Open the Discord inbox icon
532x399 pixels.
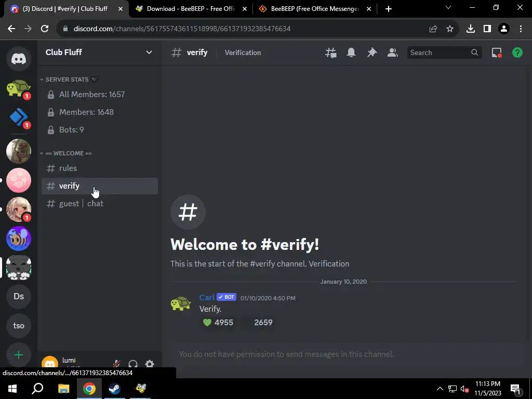[x=497, y=52]
